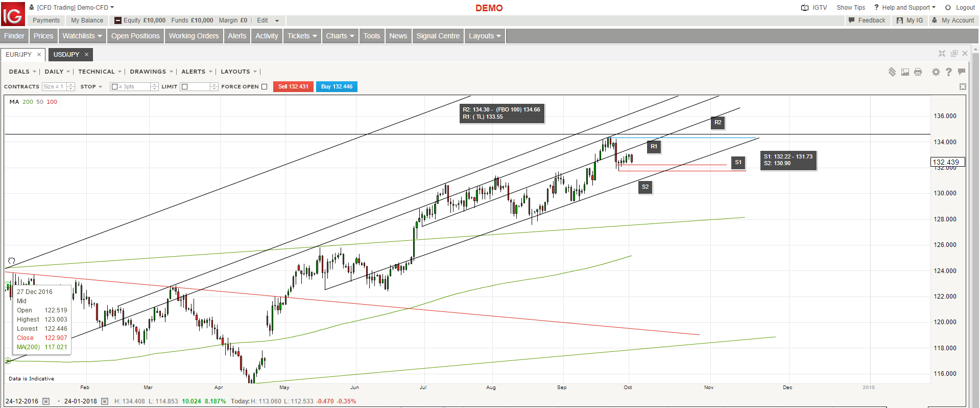Open the STOP type dropdown
Image resolution: width=980 pixels, height=408 pixels.
pos(91,87)
